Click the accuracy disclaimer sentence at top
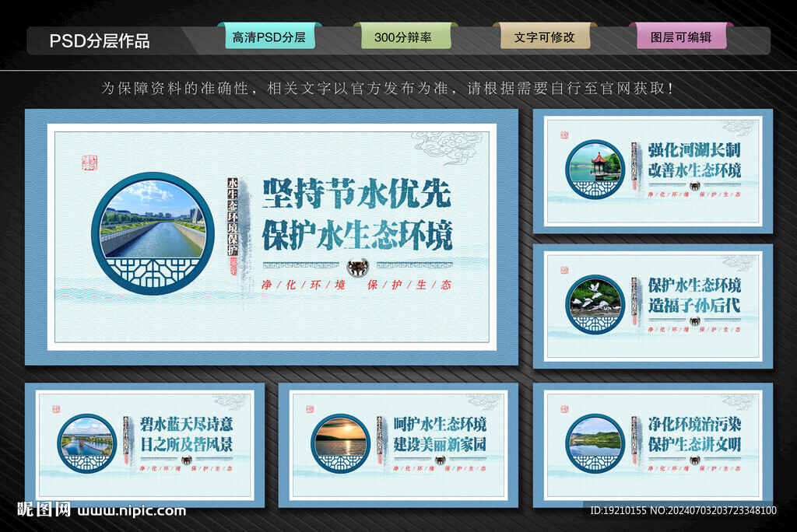This screenshot has width=797, height=532. click(388, 89)
